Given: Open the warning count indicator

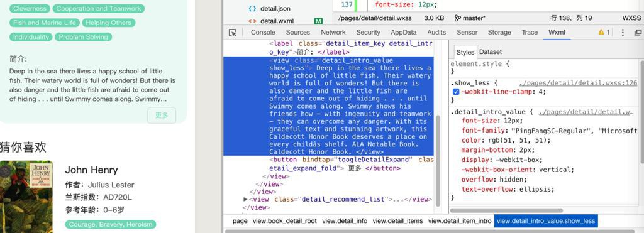Looking at the screenshot, I should click(604, 33).
